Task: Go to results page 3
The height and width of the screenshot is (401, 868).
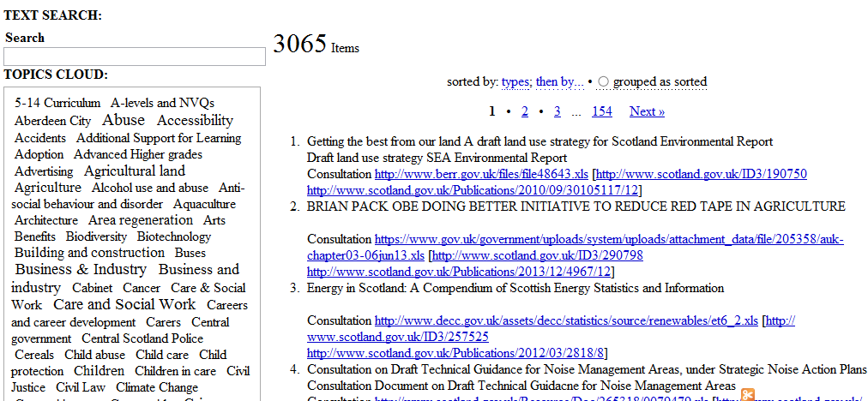Action: pos(557,111)
